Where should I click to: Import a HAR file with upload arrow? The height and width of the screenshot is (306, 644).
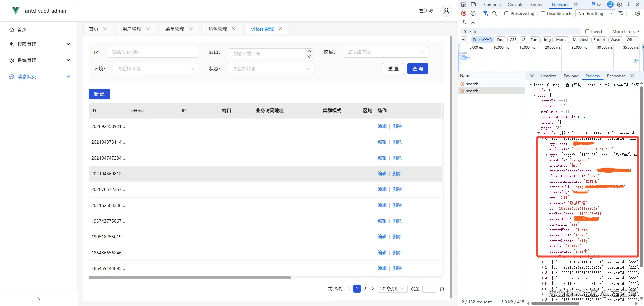[464, 22]
